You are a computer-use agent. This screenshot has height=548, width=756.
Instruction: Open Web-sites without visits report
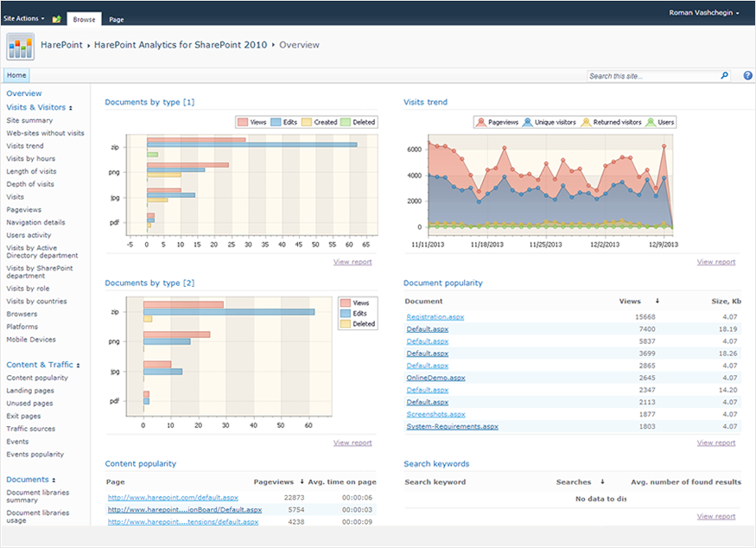45,133
